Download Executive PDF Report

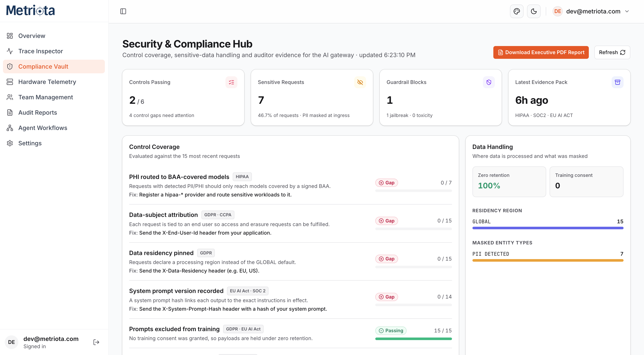point(541,52)
